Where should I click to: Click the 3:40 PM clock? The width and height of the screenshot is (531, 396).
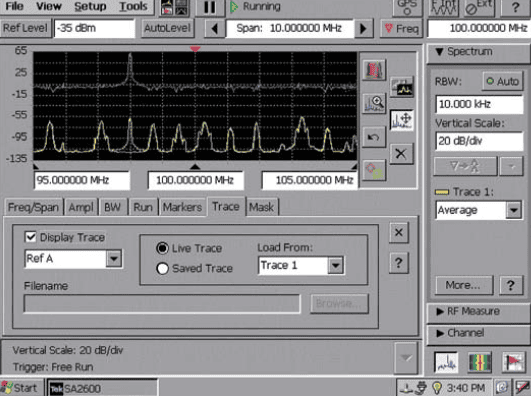pyautogui.click(x=466, y=388)
